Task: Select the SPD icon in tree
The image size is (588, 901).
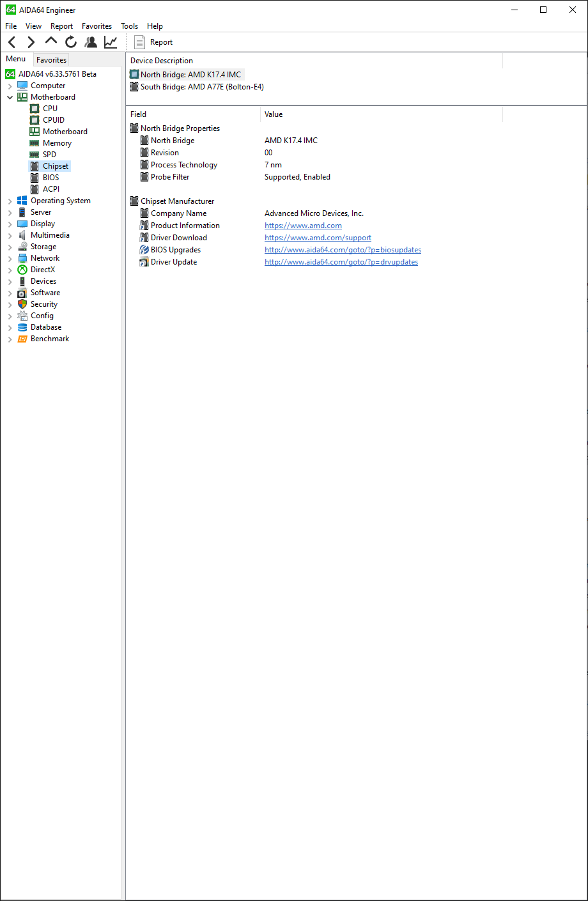Action: [35, 155]
